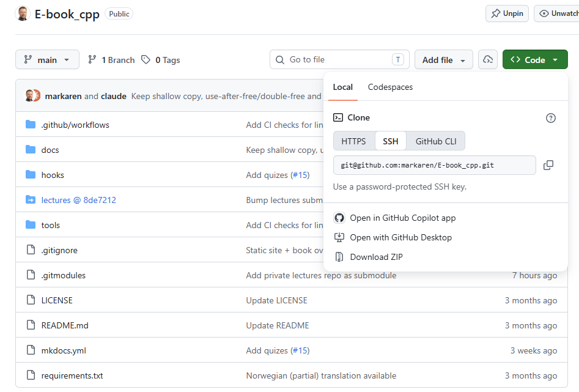Click the Unpin button
579x392 pixels.
click(x=507, y=13)
